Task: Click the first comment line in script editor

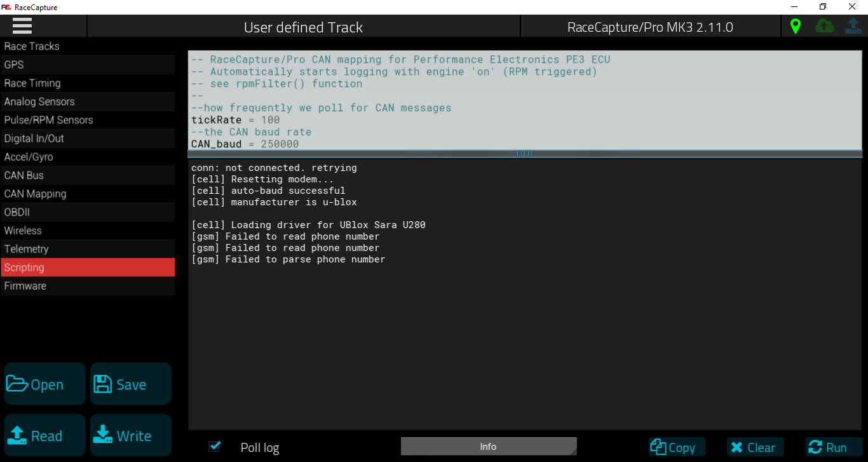Action: (x=400, y=60)
